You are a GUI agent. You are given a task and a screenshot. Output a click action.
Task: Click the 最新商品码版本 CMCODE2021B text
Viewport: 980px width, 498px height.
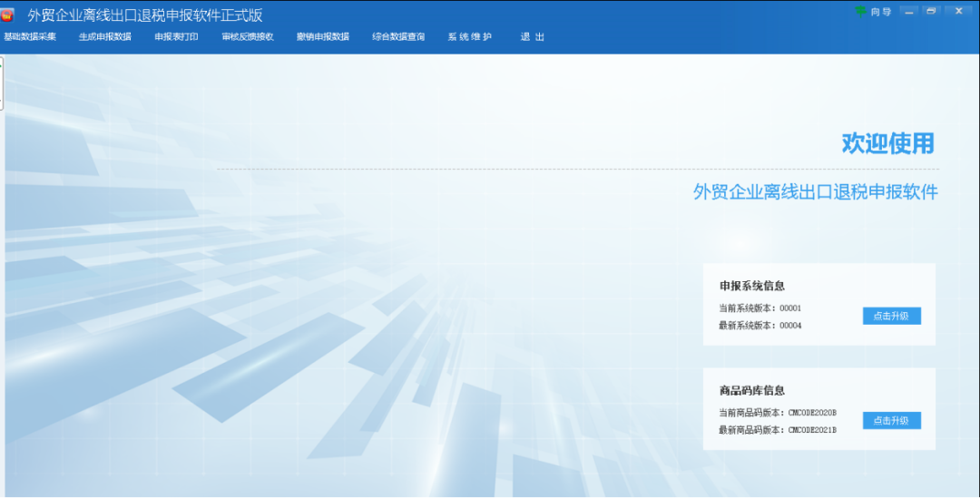(x=778, y=431)
